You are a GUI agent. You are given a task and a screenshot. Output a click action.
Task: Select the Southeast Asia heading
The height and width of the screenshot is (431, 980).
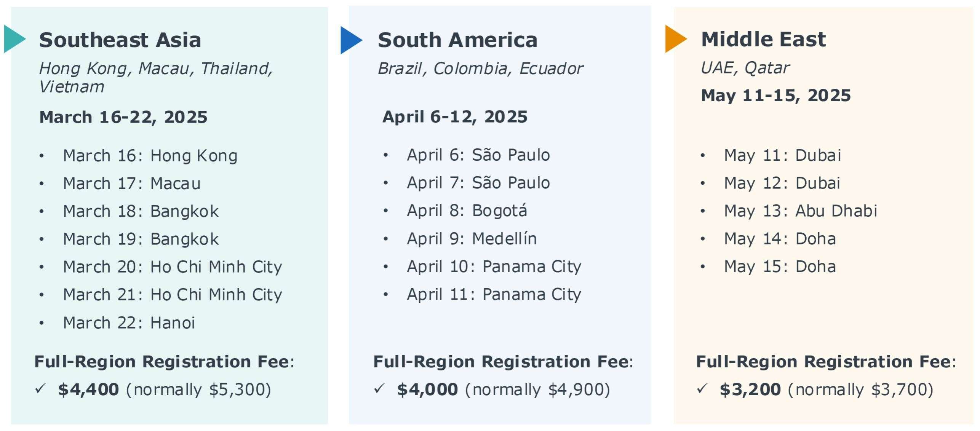click(x=120, y=40)
